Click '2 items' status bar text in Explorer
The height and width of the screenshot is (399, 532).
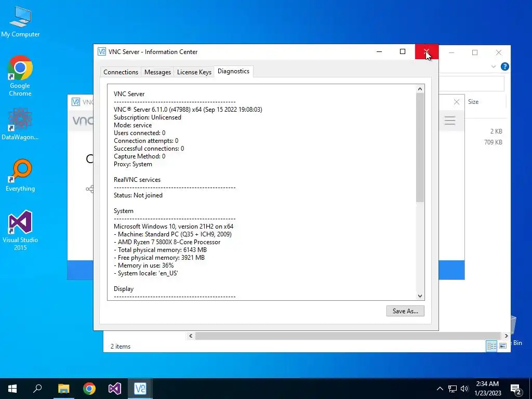coord(121,347)
